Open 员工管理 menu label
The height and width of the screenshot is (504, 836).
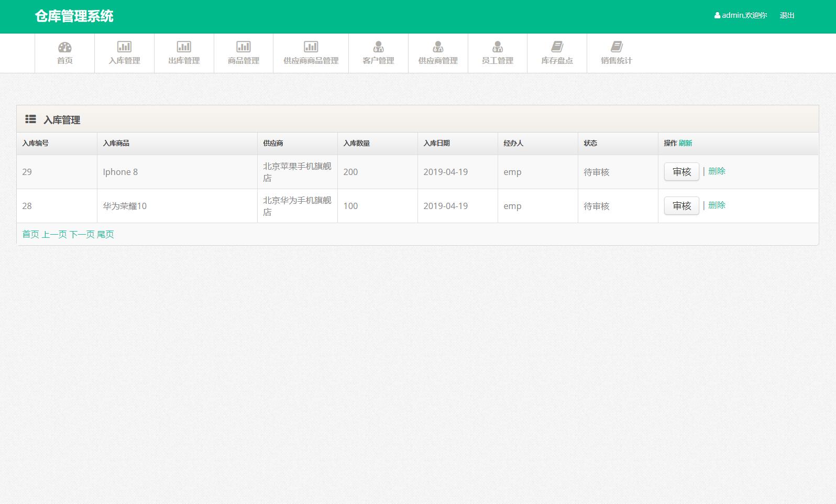[498, 61]
